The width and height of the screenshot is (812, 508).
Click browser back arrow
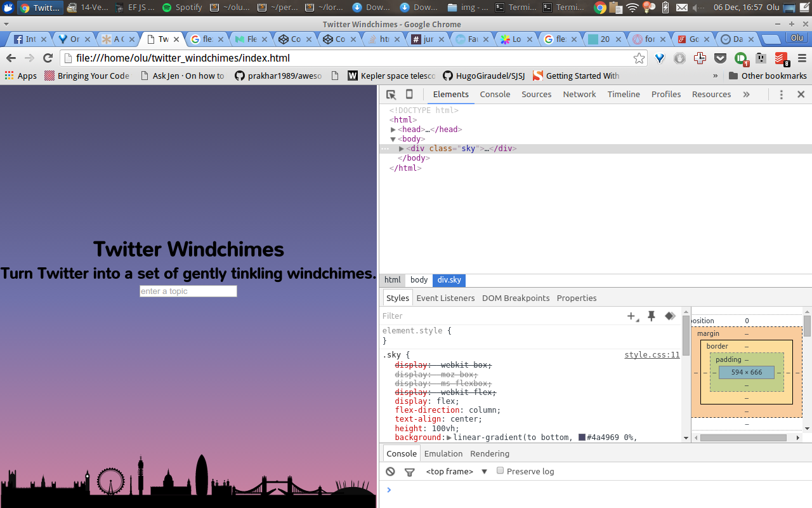[11, 58]
